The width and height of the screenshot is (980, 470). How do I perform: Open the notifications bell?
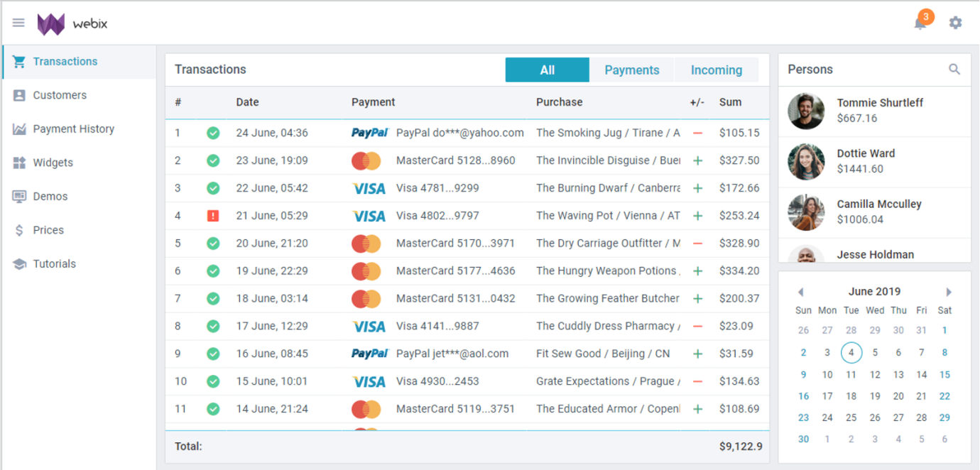click(920, 23)
